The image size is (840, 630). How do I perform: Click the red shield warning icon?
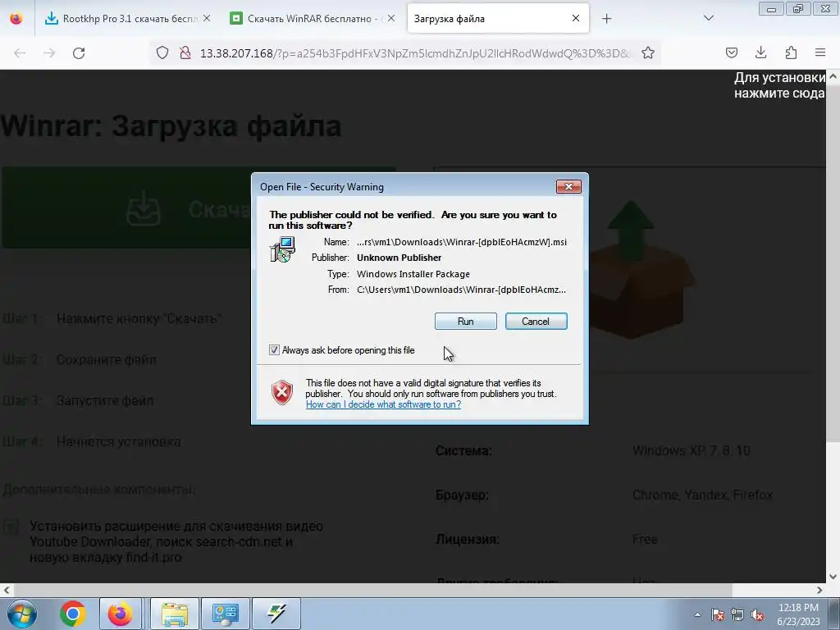pos(282,393)
